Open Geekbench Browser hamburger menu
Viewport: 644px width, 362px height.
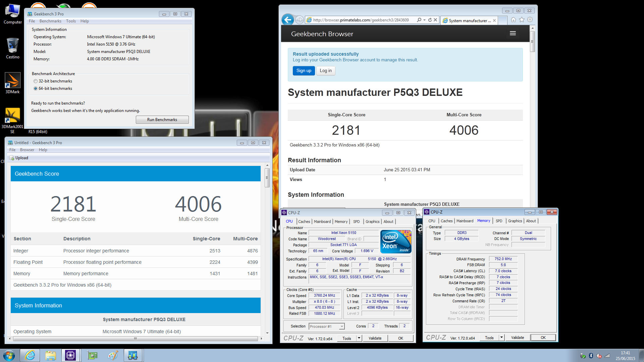click(x=513, y=34)
